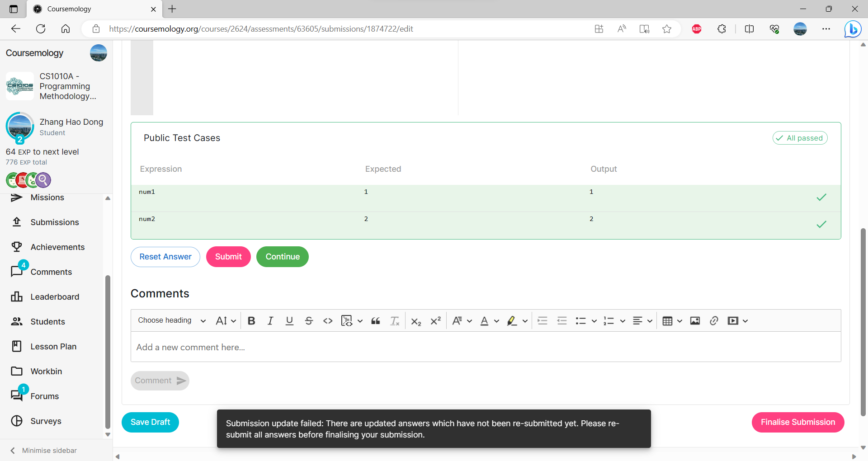
Task: Insert a block quote
Action: pyautogui.click(x=375, y=320)
